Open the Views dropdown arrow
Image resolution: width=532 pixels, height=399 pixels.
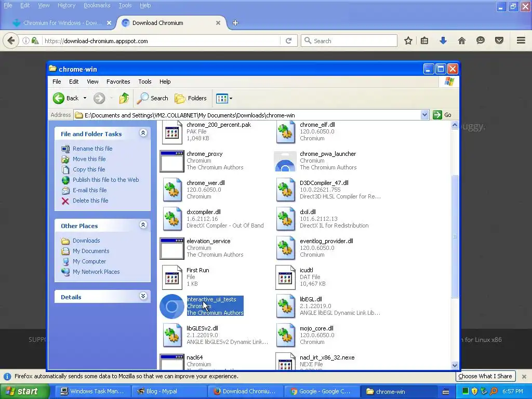(x=231, y=98)
